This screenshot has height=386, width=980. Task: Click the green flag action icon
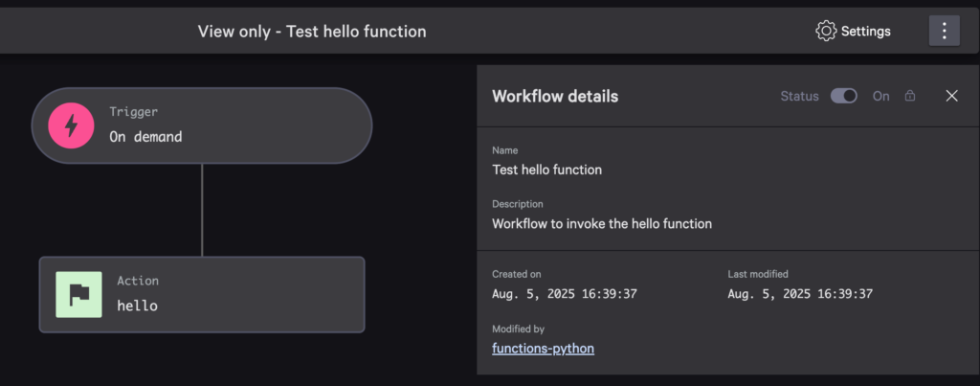click(x=78, y=295)
